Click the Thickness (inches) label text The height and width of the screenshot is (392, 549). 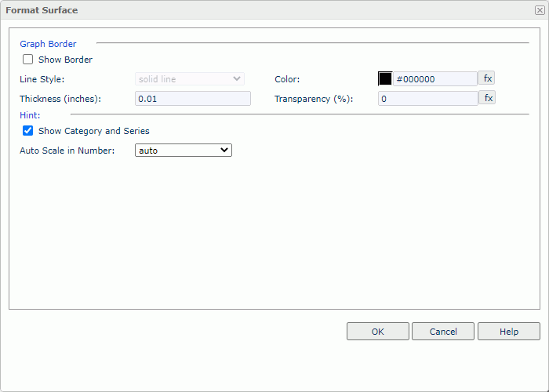tap(60, 99)
